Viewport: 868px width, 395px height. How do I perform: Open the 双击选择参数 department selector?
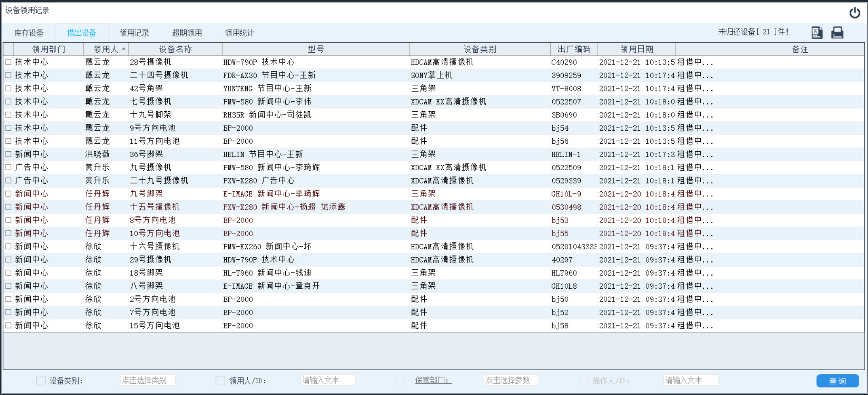511,380
